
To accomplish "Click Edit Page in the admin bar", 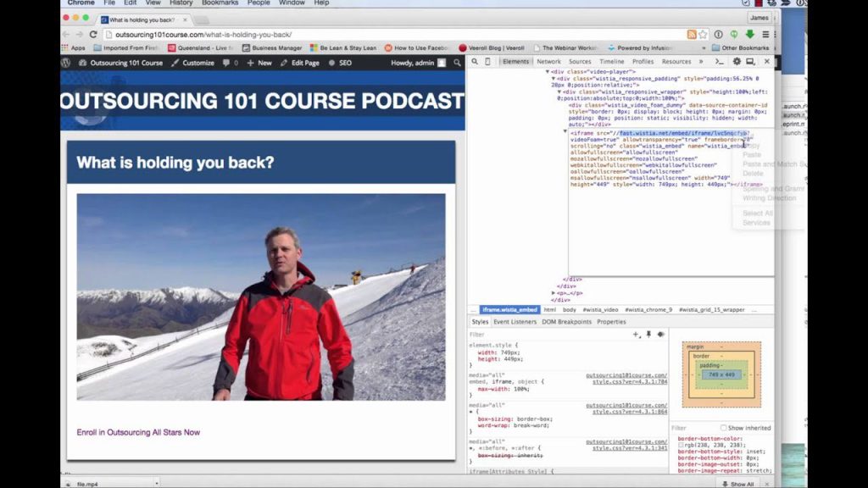I will click(306, 63).
